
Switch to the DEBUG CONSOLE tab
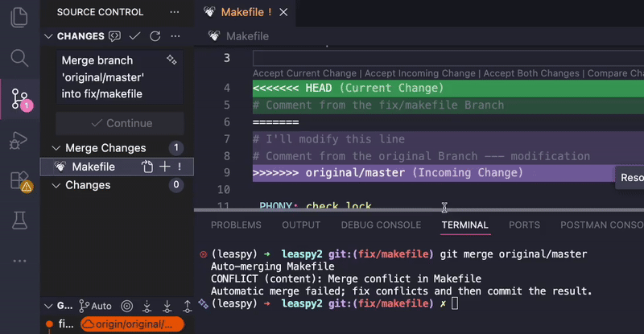381,225
